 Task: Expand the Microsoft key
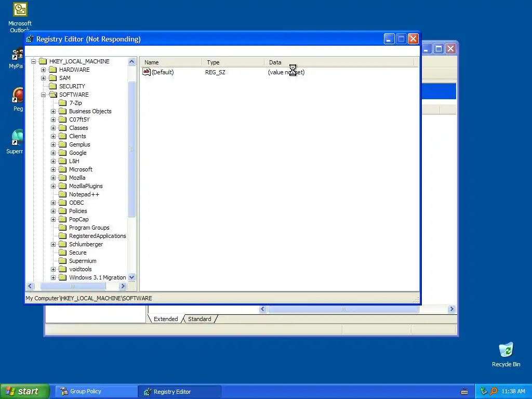pos(54,169)
